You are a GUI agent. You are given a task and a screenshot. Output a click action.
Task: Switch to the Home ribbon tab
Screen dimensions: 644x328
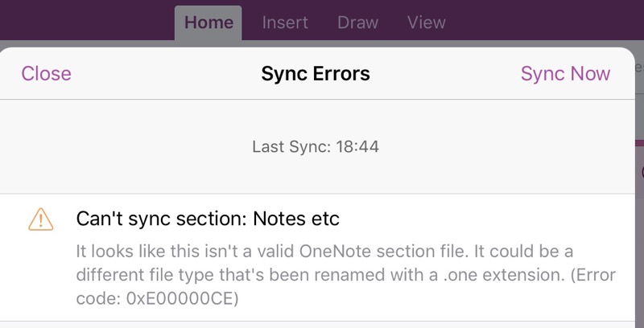point(208,23)
